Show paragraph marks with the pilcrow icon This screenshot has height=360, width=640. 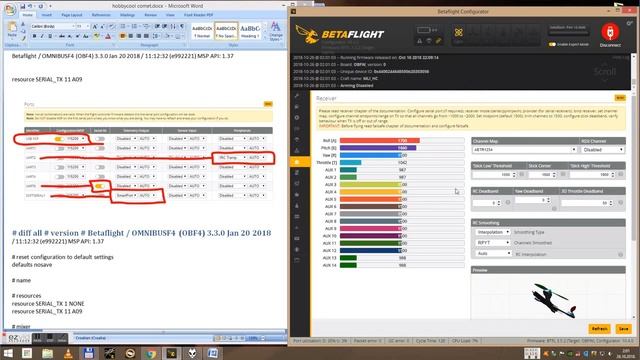tap(182, 27)
